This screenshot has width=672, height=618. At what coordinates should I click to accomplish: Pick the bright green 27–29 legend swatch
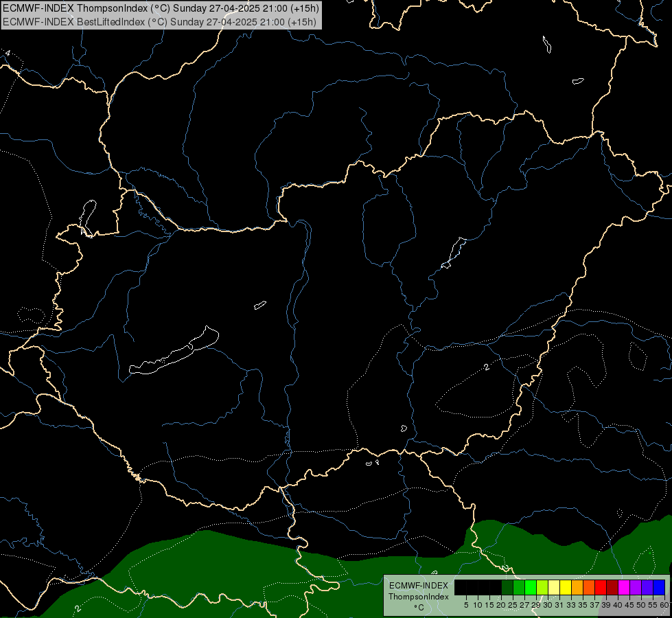pyautogui.click(x=531, y=587)
